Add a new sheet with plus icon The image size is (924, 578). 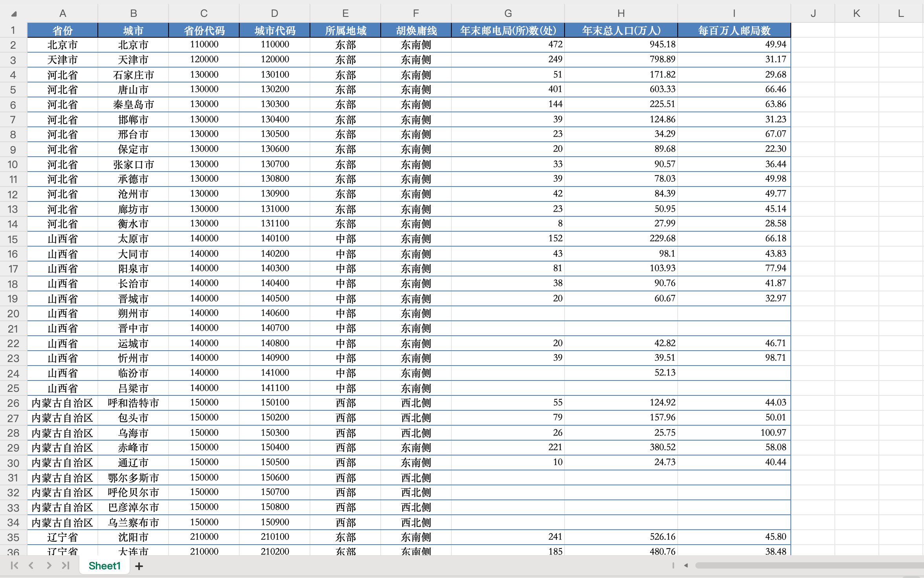pos(139,566)
